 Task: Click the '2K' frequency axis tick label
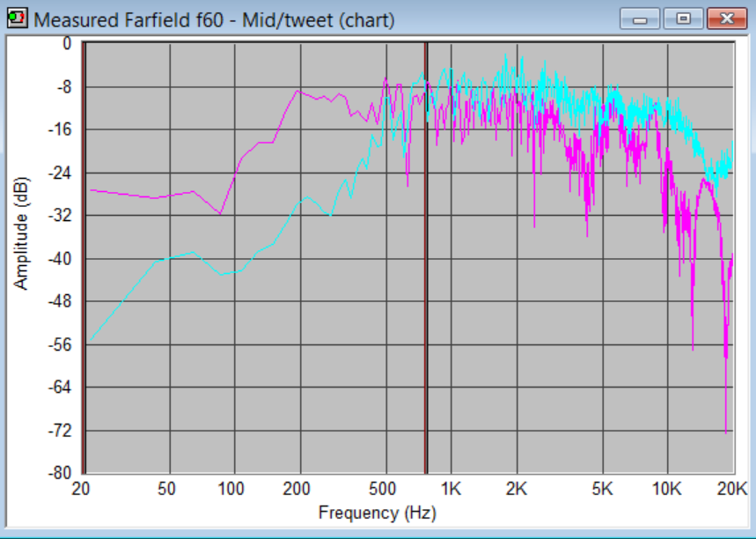(x=517, y=490)
